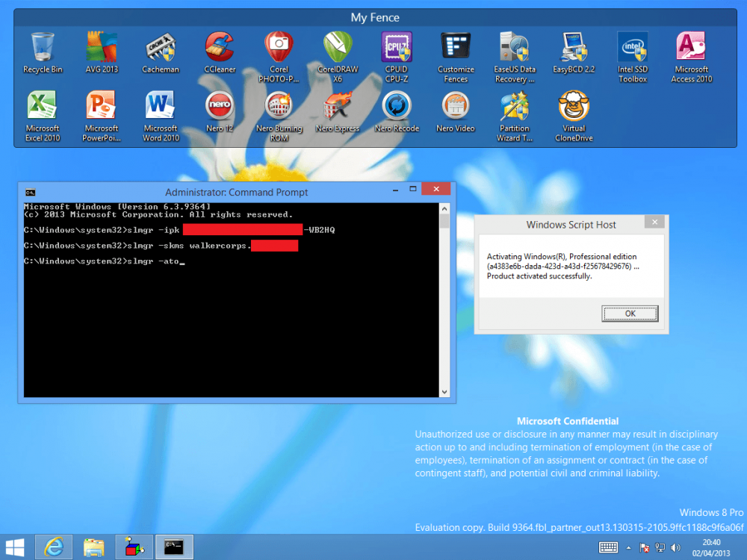Click OK in Windows Script Host dialog
The height and width of the screenshot is (560, 747).
630,314
